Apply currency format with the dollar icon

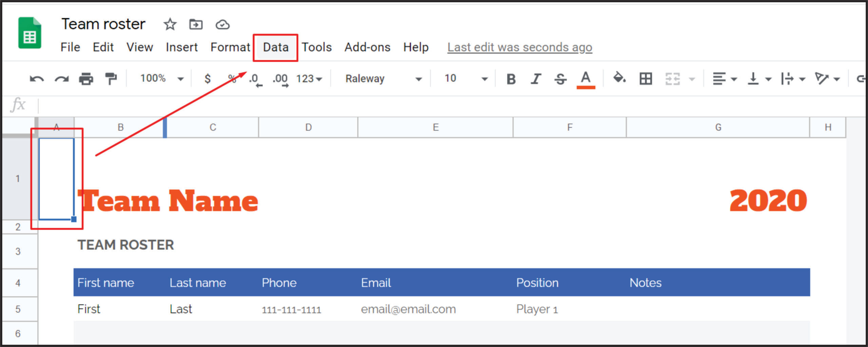(207, 78)
